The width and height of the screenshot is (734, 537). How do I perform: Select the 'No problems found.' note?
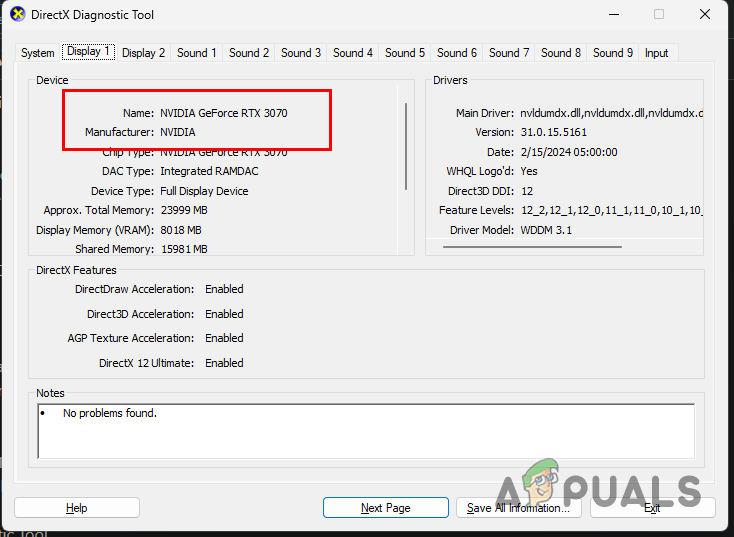(110, 413)
